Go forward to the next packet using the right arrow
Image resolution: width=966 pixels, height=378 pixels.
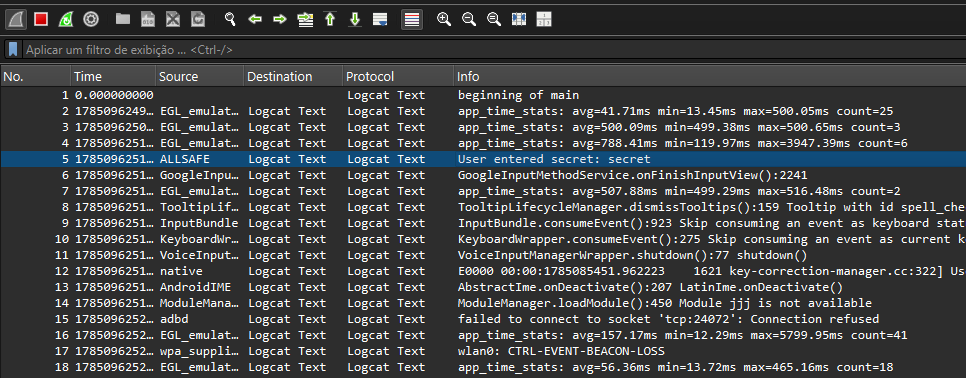tap(280, 20)
